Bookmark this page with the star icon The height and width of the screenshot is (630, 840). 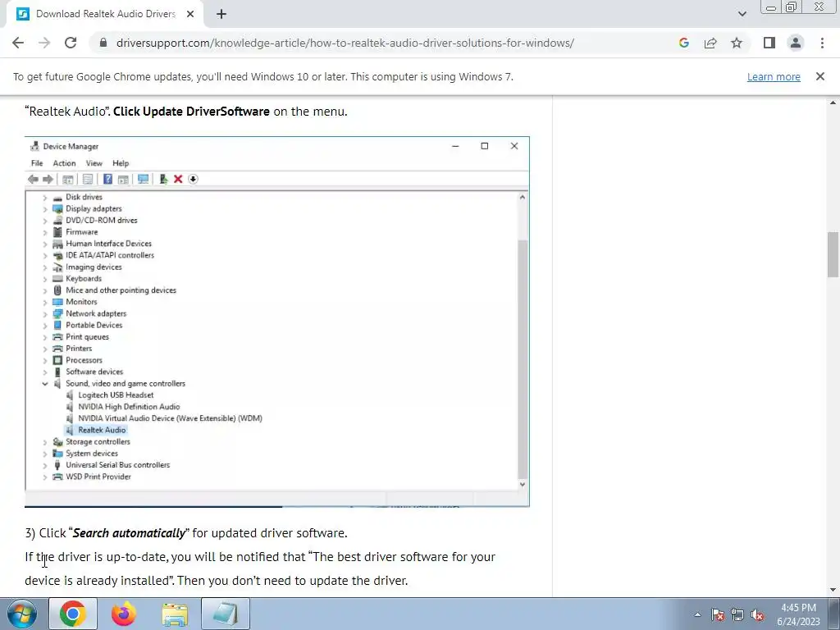[737, 43]
